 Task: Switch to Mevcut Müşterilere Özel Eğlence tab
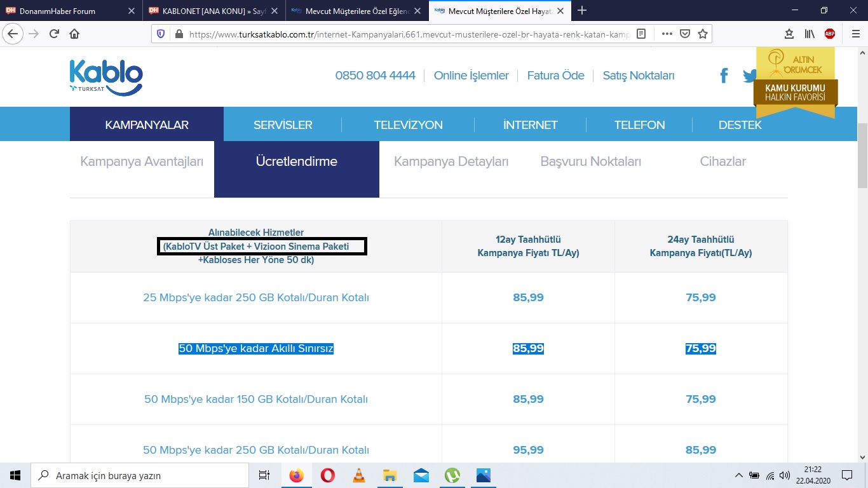tap(356, 11)
